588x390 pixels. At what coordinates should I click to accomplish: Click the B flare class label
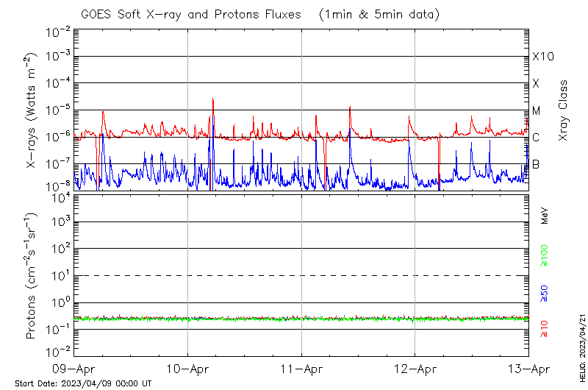click(x=536, y=164)
